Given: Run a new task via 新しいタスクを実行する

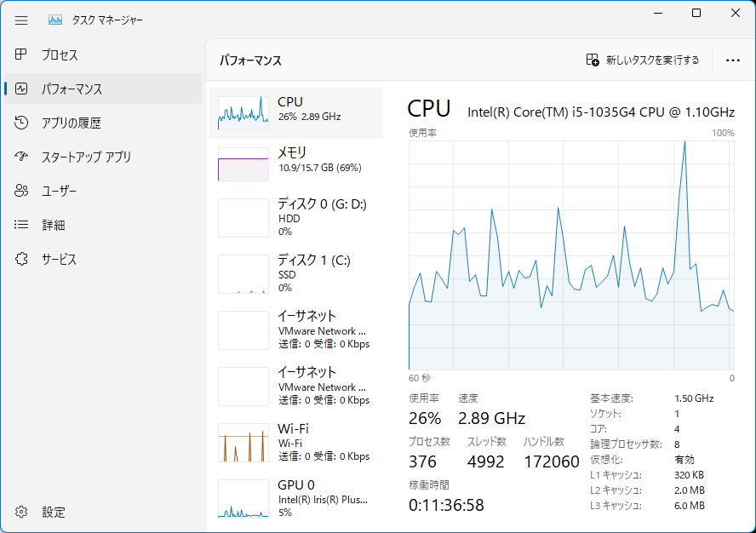Looking at the screenshot, I should pyautogui.click(x=643, y=60).
